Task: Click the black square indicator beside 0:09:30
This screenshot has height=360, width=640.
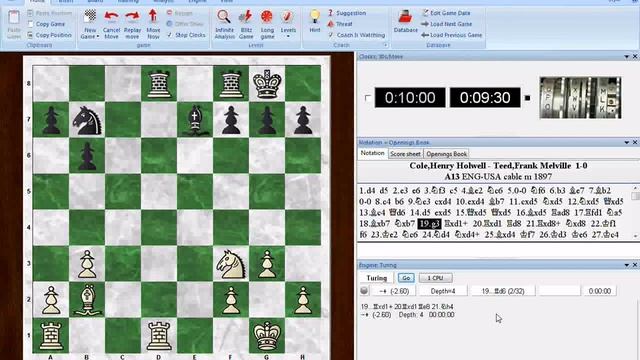Action: tap(527, 98)
